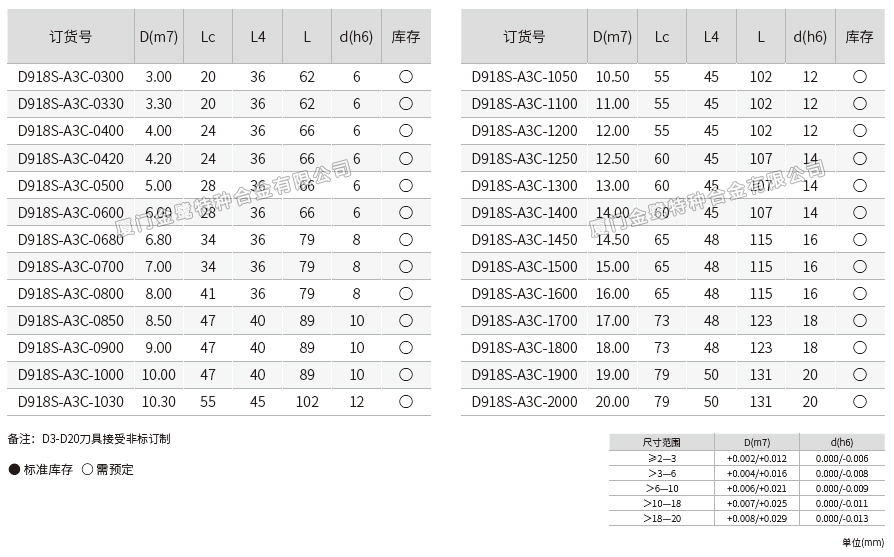Click the 尺寸范围 header in tolerance table
894x557 pixels.
point(661,442)
